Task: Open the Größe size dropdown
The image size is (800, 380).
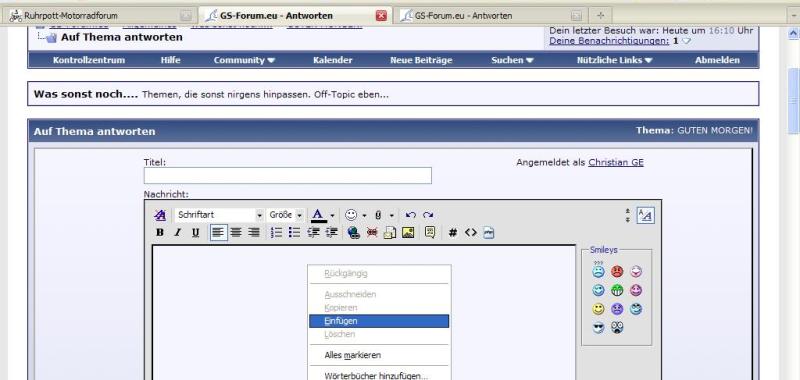Action: tap(285, 215)
